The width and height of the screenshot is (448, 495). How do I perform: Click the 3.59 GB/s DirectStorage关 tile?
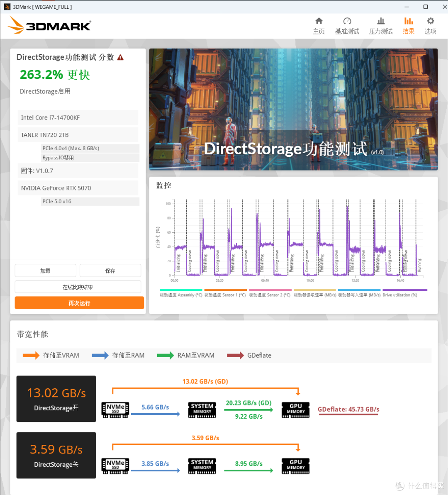pyautogui.click(x=56, y=455)
